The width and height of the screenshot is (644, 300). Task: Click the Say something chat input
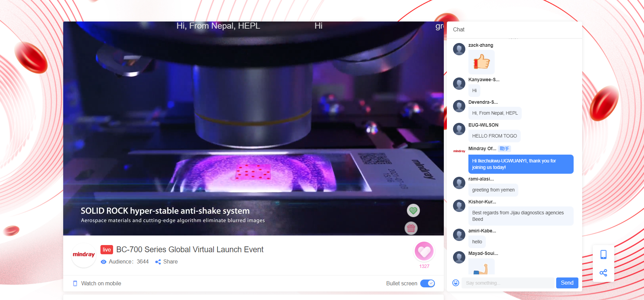pyautogui.click(x=508, y=283)
